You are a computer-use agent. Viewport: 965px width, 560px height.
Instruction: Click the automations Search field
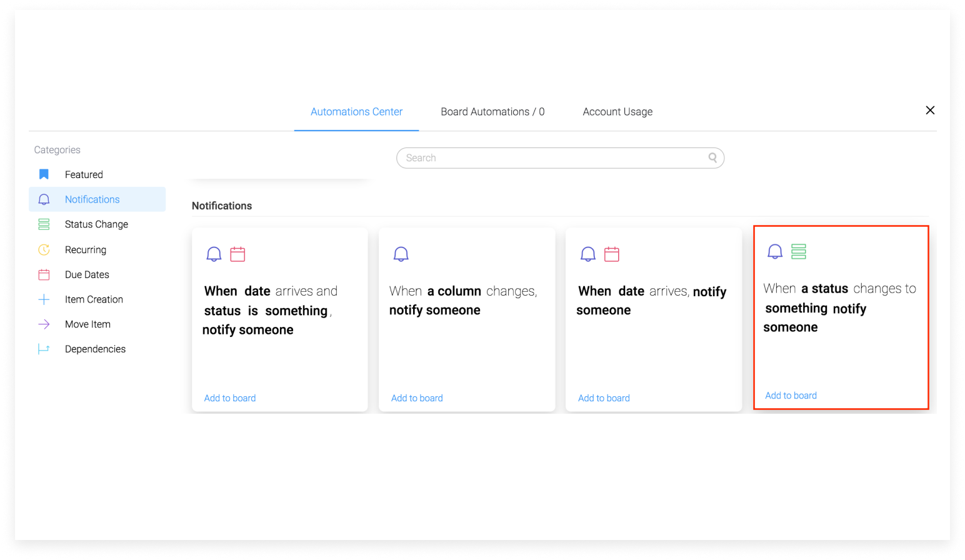click(x=560, y=158)
